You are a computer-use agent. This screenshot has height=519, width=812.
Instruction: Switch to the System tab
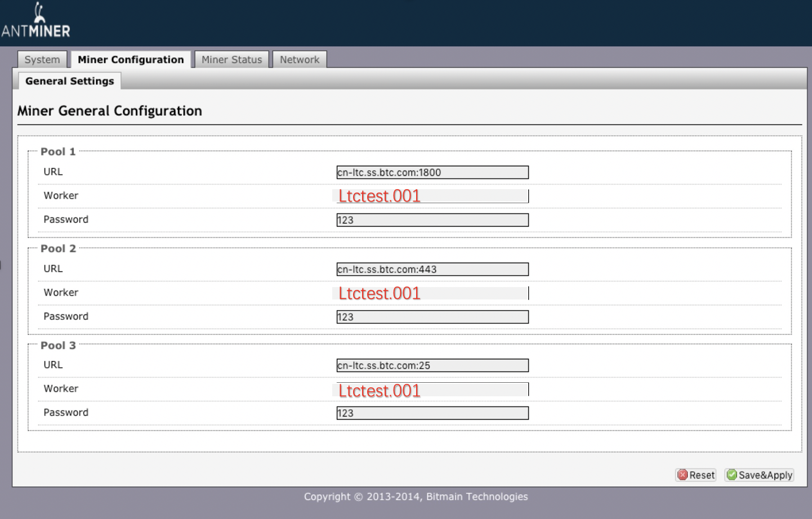pyautogui.click(x=42, y=59)
